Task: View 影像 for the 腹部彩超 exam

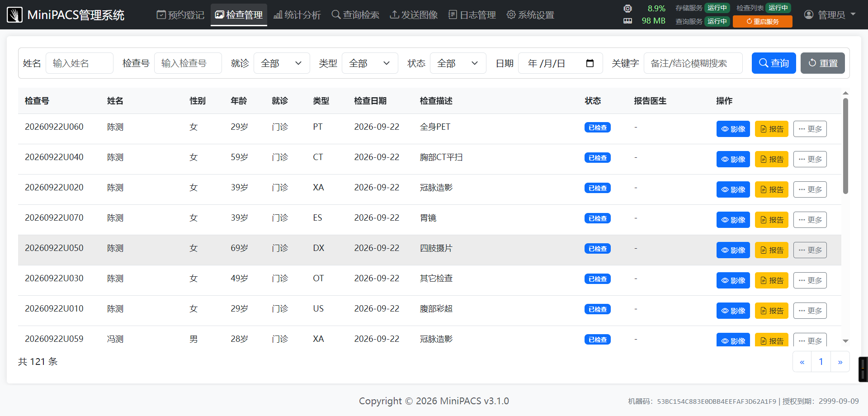Action: [733, 311]
